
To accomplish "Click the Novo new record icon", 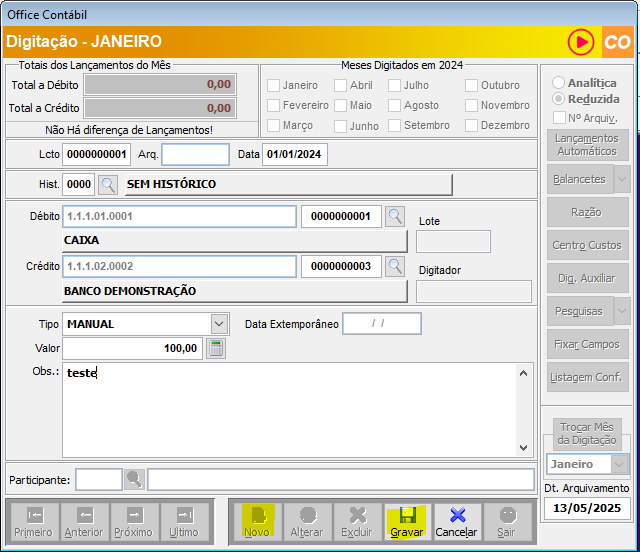I will pos(257,521).
